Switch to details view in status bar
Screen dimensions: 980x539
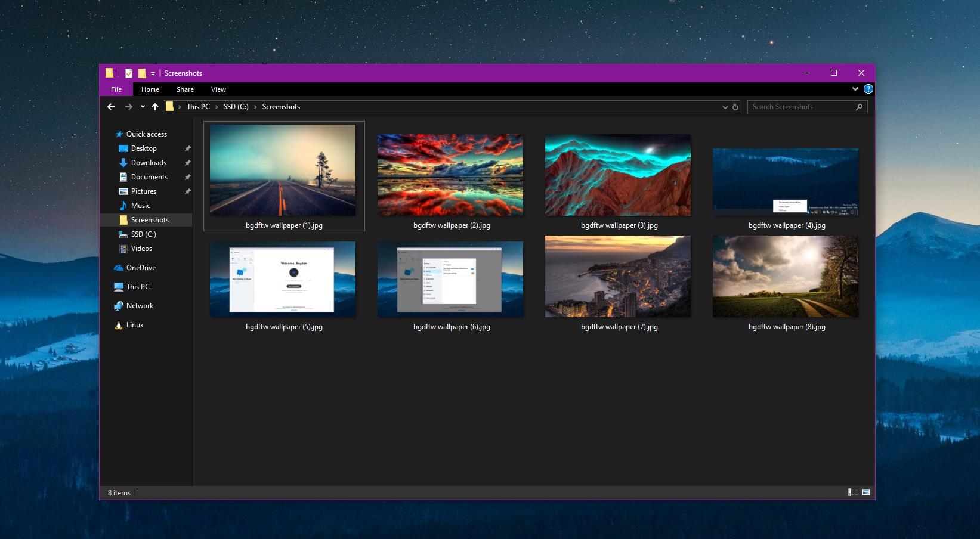coord(852,492)
